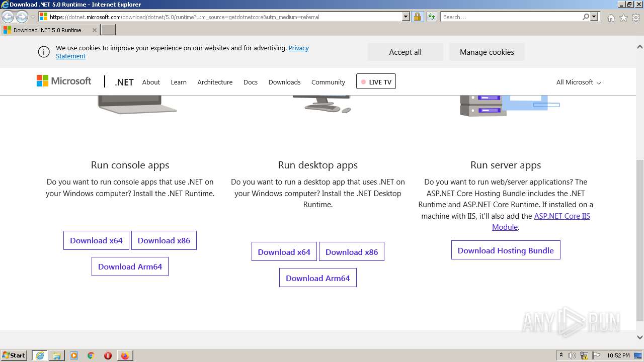The width and height of the screenshot is (644, 362).
Task: Click the Microsoft logo
Action: [64, 81]
